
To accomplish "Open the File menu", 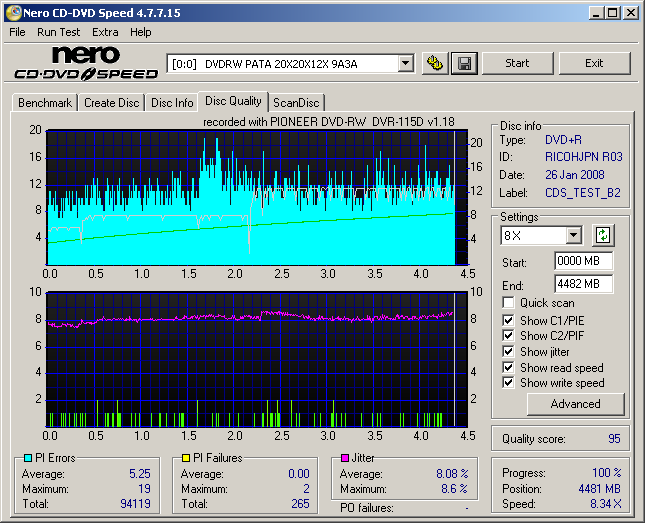I will pyautogui.click(x=17, y=32).
